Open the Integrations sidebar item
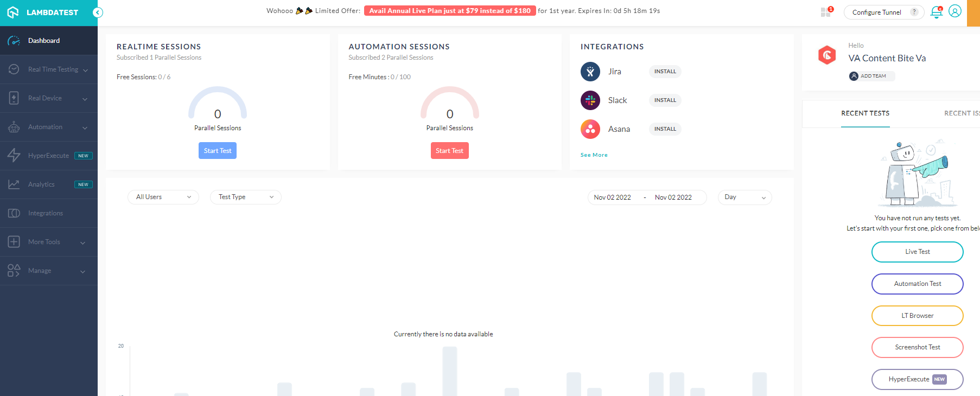The width and height of the screenshot is (980, 396). pos(49,213)
